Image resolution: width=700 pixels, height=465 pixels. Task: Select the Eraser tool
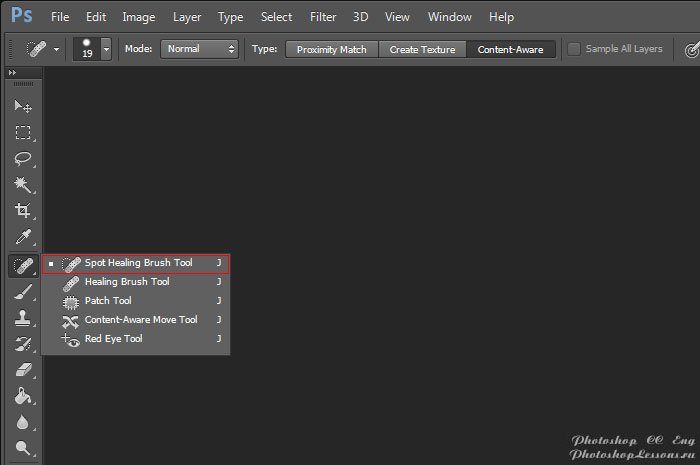point(22,370)
